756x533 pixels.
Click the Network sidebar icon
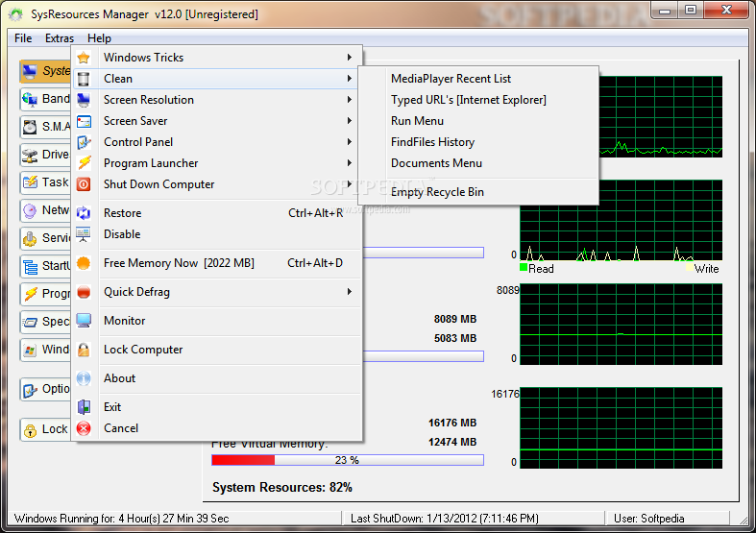coord(30,210)
